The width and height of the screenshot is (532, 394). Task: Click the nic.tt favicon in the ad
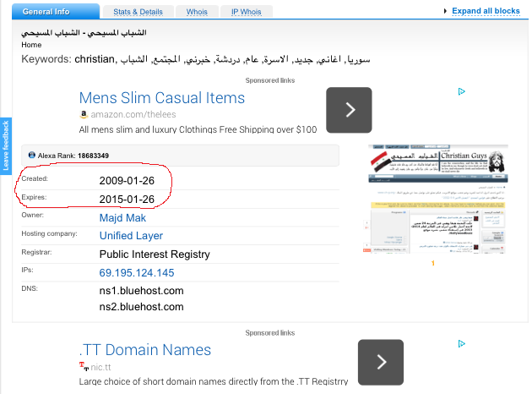84,366
